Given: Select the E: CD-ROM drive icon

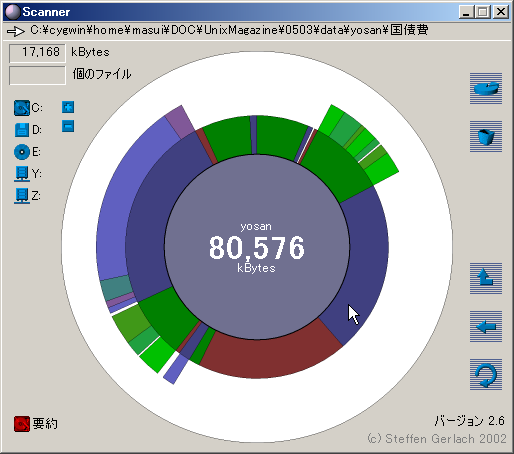Looking at the screenshot, I should coord(22,152).
